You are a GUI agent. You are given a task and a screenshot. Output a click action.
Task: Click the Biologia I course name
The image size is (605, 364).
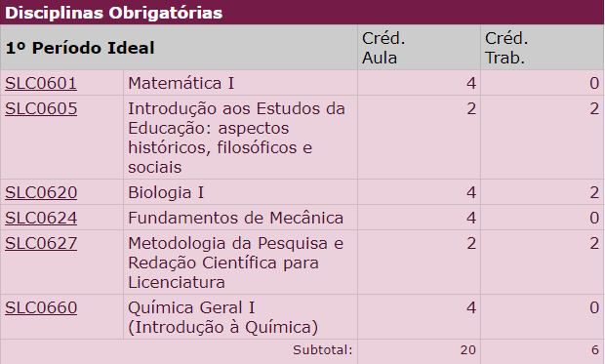click(x=166, y=192)
